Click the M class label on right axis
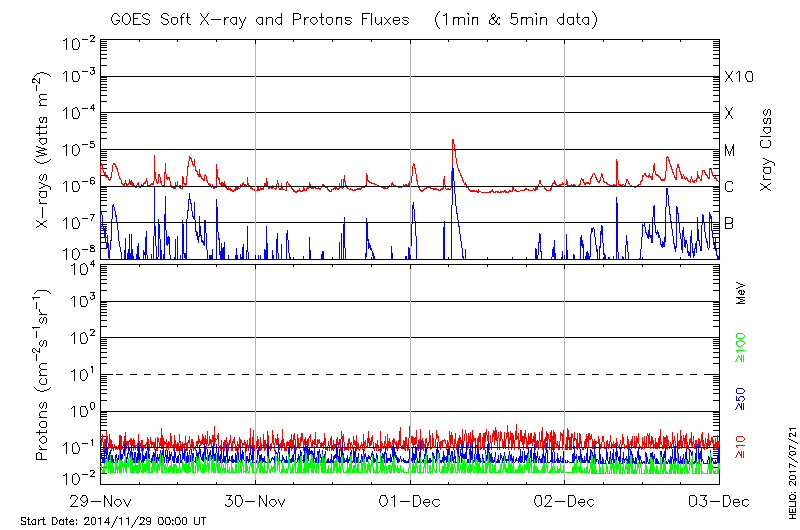Screen dimensions: 800x530 (730, 150)
